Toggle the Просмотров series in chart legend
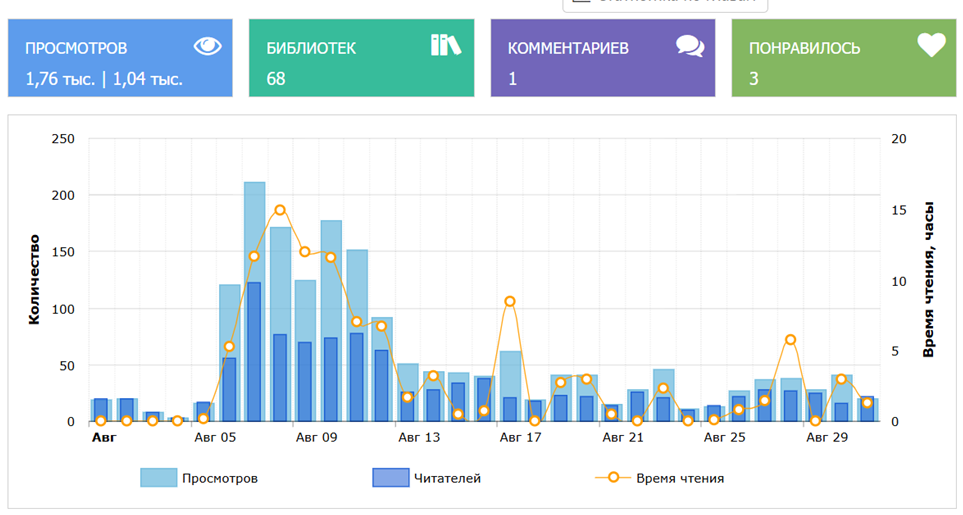 tap(219, 478)
